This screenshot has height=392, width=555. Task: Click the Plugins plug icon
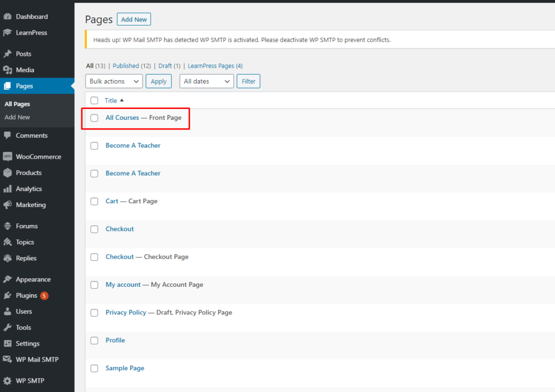8,296
